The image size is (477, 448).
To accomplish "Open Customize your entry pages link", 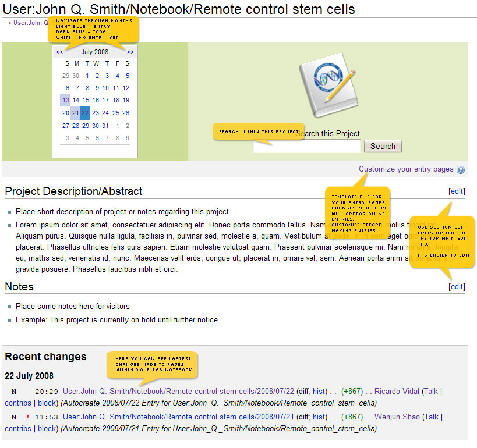I will [406, 169].
